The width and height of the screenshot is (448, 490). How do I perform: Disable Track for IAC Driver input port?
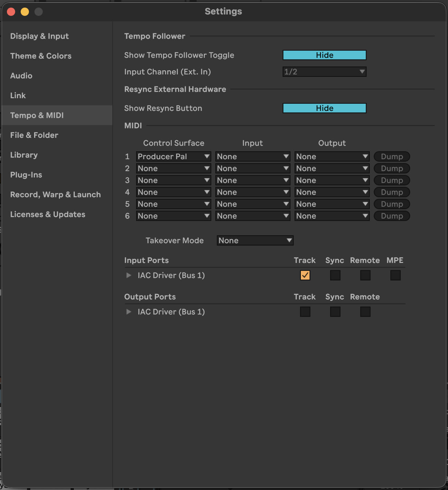click(x=305, y=275)
